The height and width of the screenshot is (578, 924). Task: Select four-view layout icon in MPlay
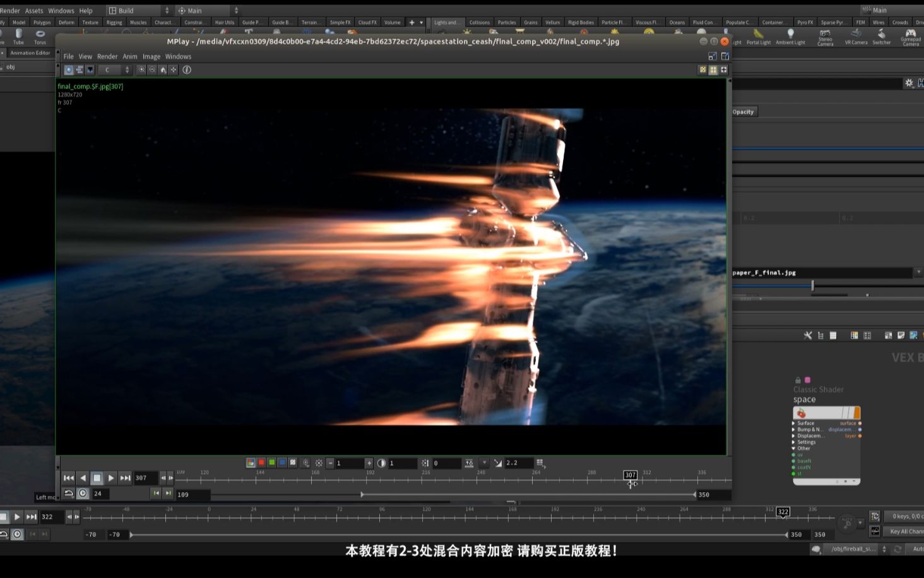point(713,70)
